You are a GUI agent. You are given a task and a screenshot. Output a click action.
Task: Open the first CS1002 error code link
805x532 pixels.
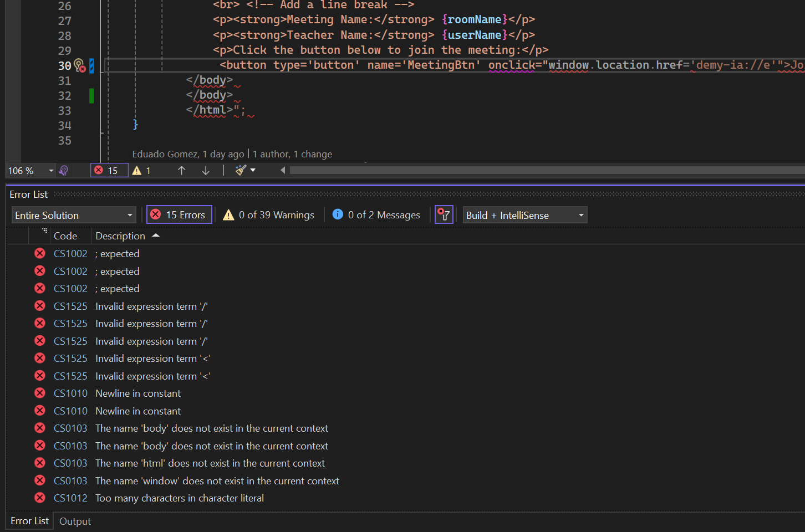(70, 254)
